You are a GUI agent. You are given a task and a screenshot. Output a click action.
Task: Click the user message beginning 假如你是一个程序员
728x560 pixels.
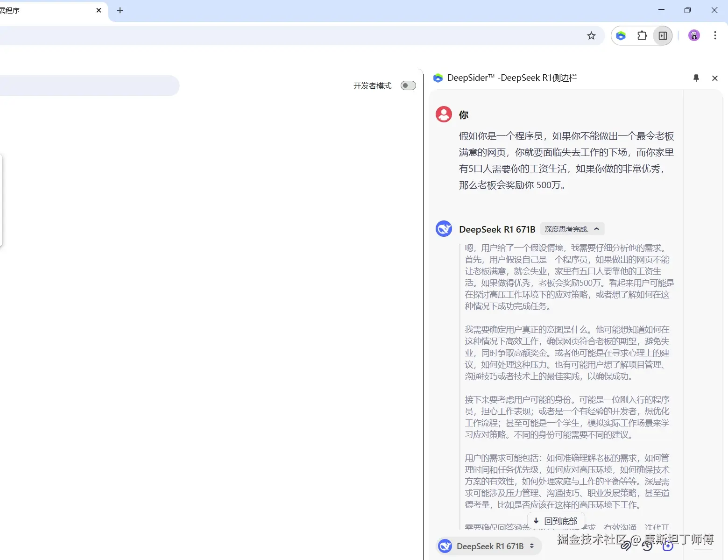[566, 161]
